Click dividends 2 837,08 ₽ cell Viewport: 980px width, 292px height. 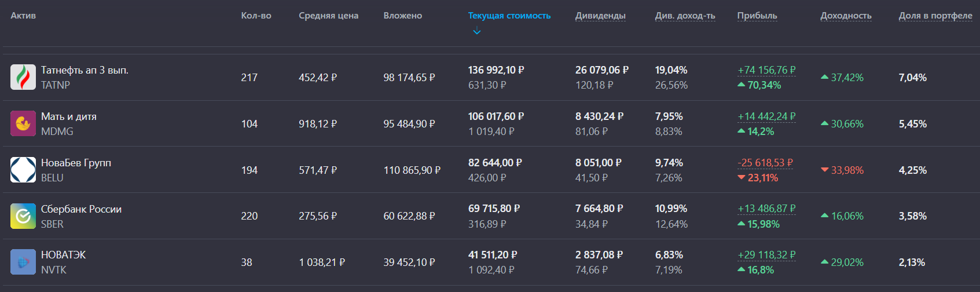pos(599,255)
